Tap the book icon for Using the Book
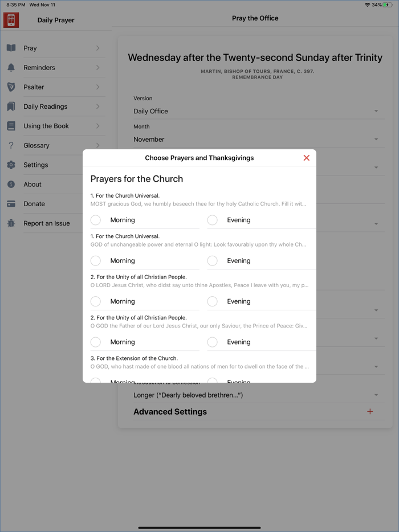399x532 pixels. [x=11, y=126]
